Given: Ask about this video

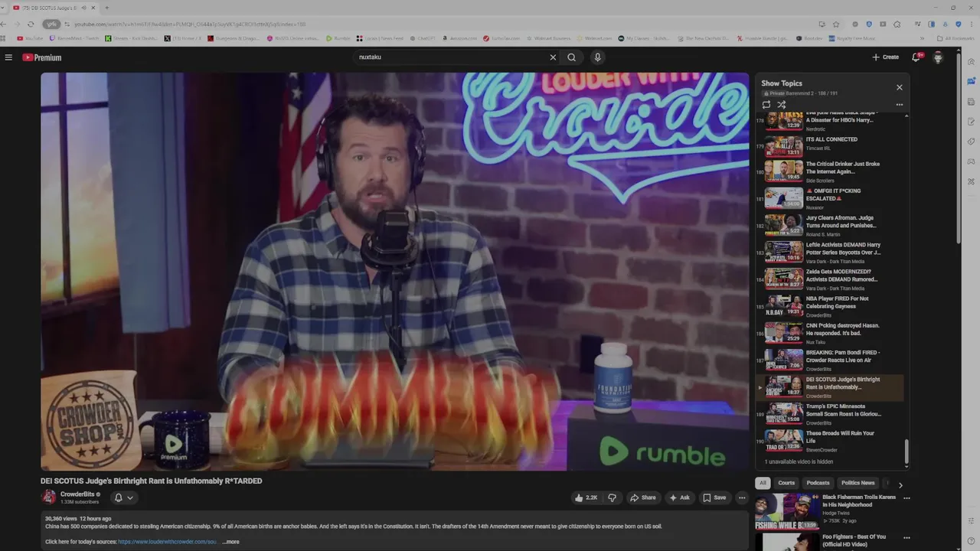Looking at the screenshot, I should [x=679, y=497].
